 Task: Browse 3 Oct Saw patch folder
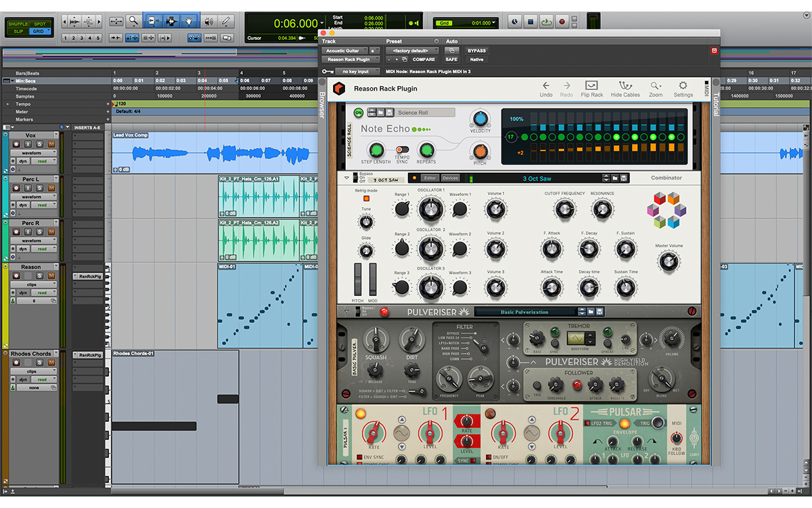[615, 178]
